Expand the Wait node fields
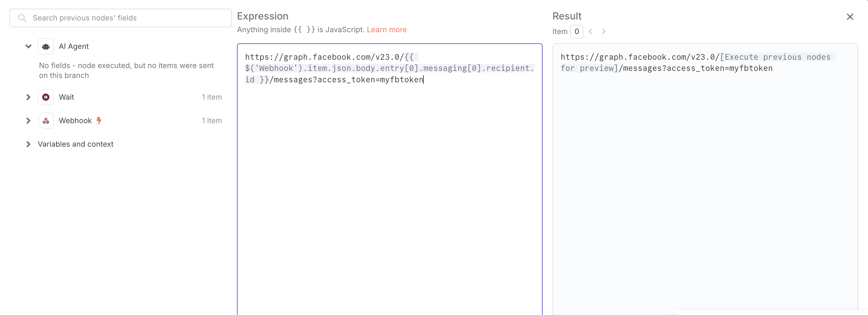868x315 pixels. tap(28, 97)
